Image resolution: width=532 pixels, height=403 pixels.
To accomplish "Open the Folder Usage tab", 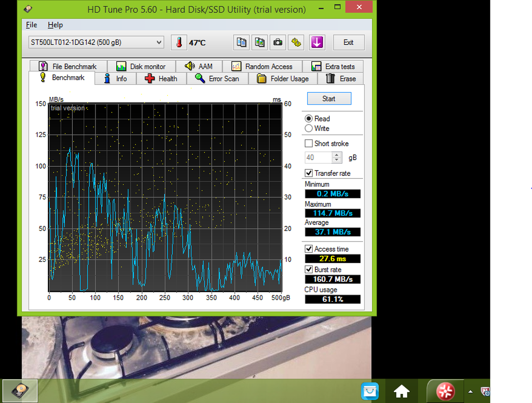I will pos(283,79).
